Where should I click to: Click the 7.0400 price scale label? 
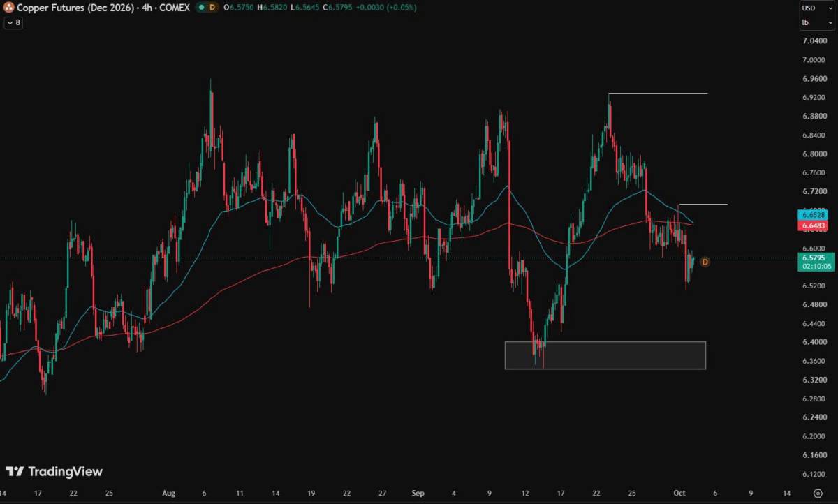814,41
